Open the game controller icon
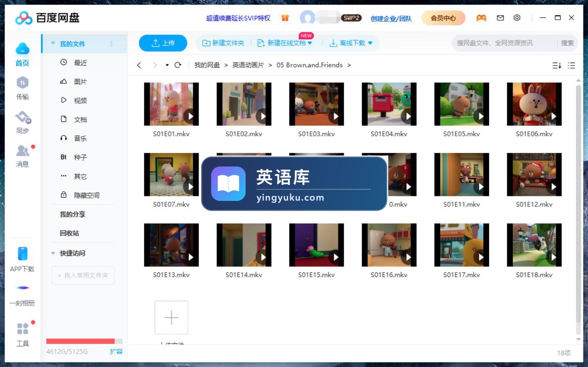Screen dimensions: 588x367 pos(481,18)
